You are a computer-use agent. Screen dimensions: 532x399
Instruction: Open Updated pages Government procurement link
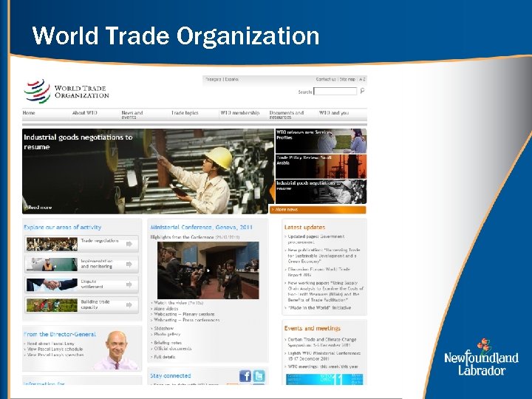point(316,239)
